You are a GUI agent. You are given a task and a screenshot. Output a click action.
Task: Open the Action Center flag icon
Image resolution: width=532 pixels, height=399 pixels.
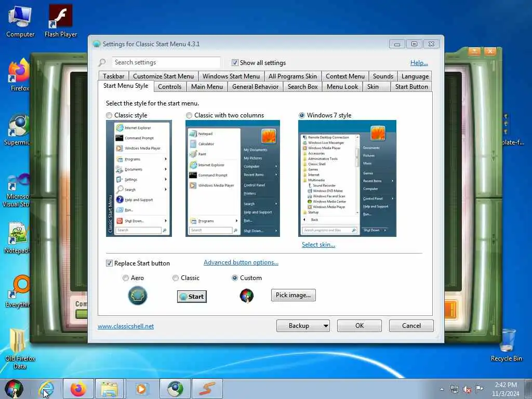click(479, 389)
